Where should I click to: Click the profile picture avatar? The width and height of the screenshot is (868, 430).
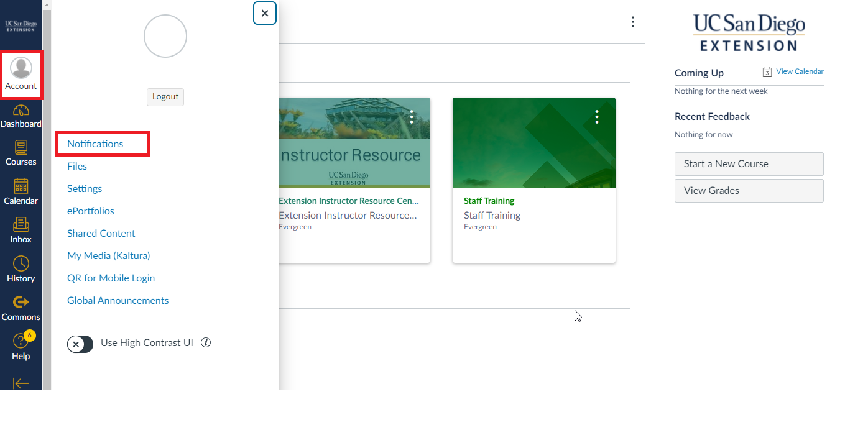tap(165, 37)
